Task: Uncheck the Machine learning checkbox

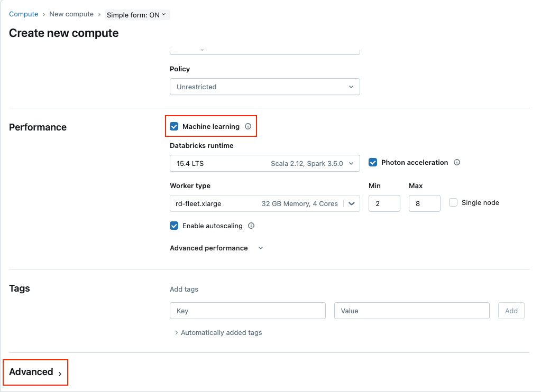Action: point(174,127)
